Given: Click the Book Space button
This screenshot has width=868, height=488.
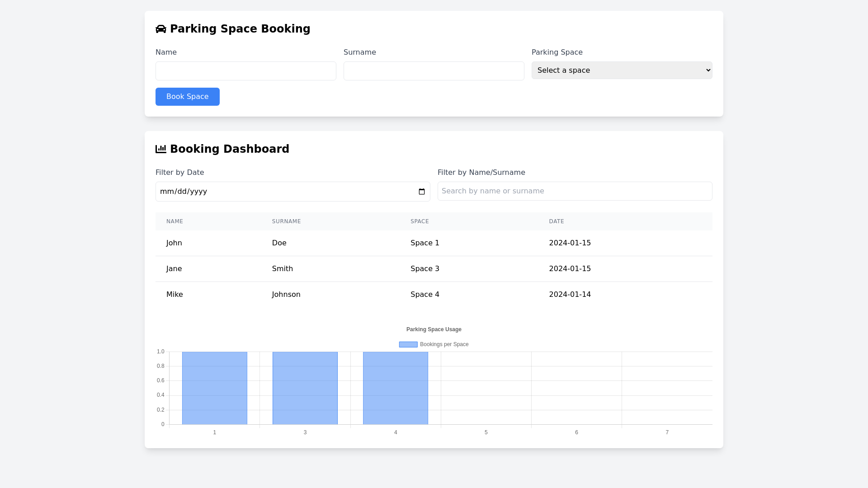Looking at the screenshot, I should click(x=187, y=97).
